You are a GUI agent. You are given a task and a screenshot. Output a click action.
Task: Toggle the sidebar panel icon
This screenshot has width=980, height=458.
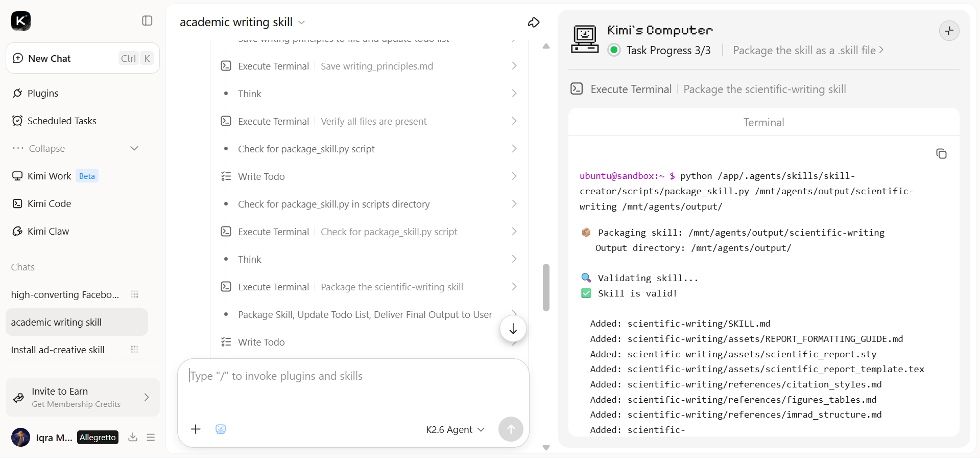point(147,20)
